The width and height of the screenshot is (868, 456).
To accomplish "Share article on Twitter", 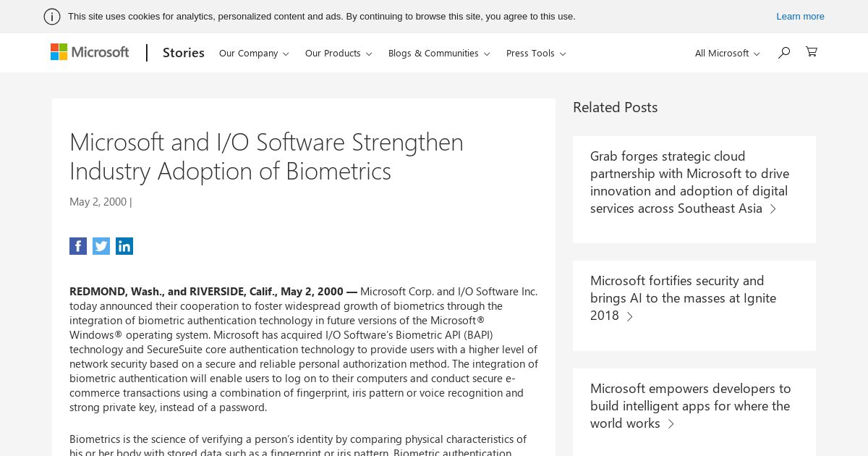I will (x=101, y=246).
